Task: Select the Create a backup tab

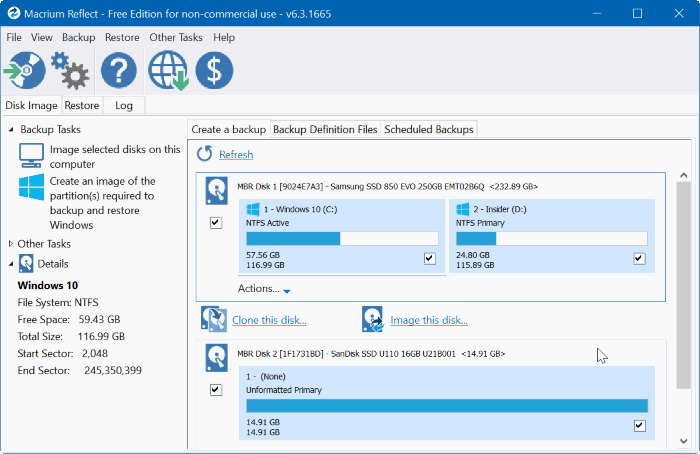Action: (229, 129)
